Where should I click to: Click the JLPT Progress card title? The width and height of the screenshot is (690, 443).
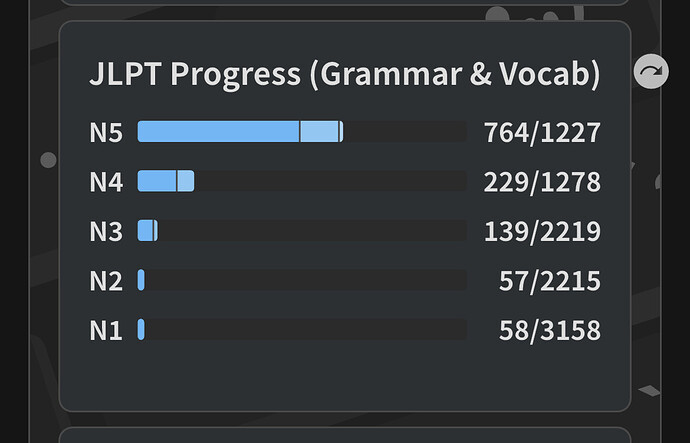click(344, 75)
